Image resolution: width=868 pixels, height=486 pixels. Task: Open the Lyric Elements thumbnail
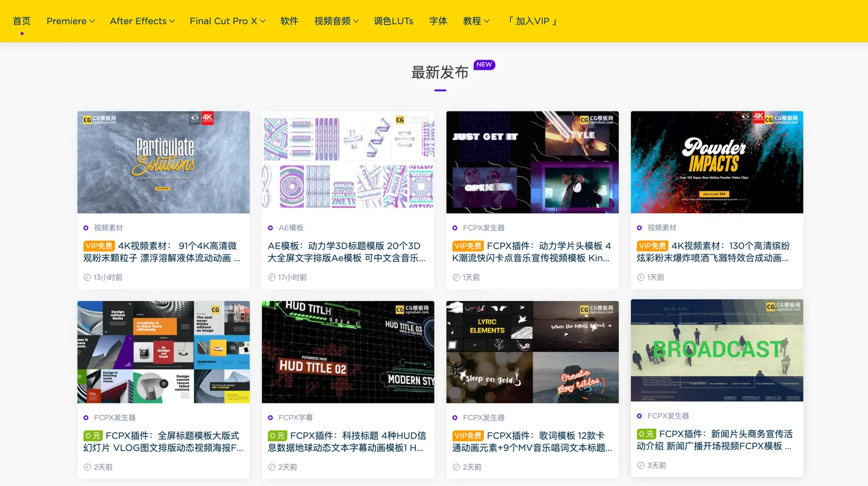[532, 352]
